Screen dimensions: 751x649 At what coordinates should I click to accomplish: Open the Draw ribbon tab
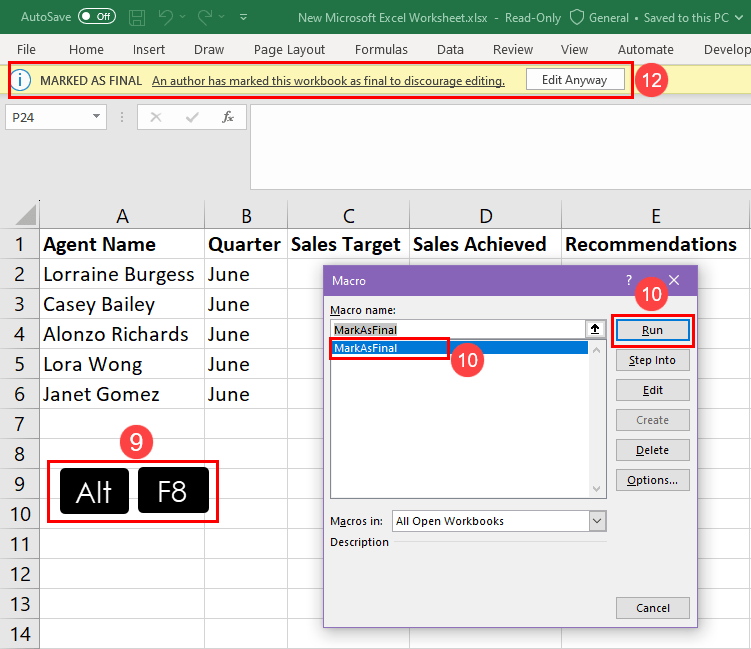coord(209,49)
